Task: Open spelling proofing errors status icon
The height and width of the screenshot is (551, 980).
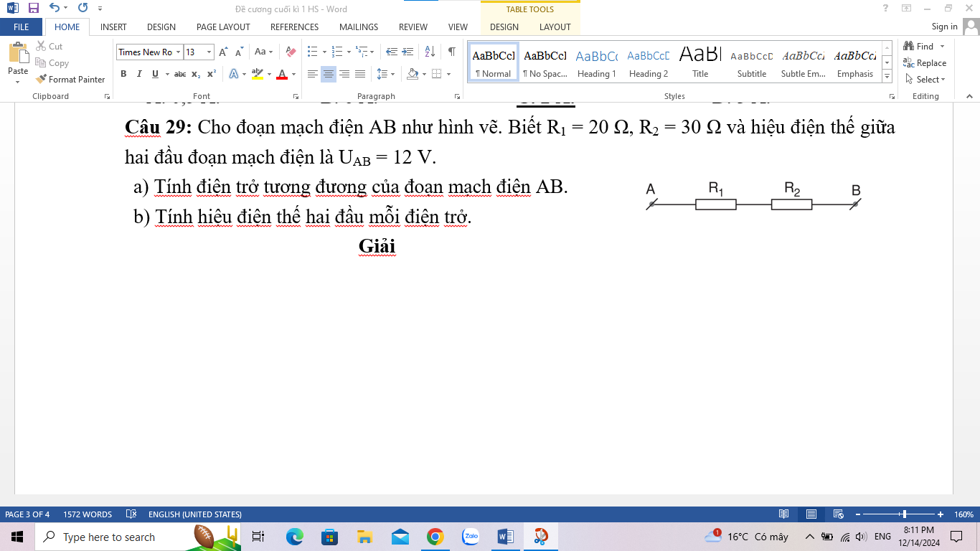Action: (131, 514)
